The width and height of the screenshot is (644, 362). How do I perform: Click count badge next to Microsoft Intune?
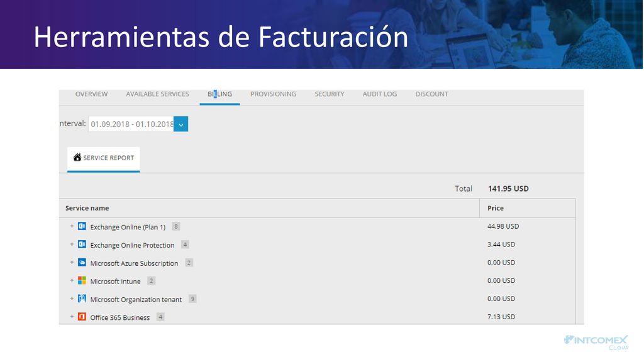coord(151,281)
